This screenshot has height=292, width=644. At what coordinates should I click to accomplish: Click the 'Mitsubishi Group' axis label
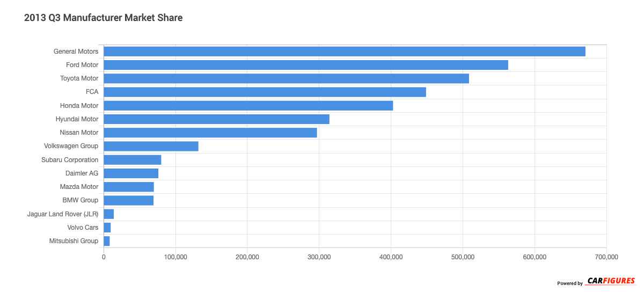point(74,241)
